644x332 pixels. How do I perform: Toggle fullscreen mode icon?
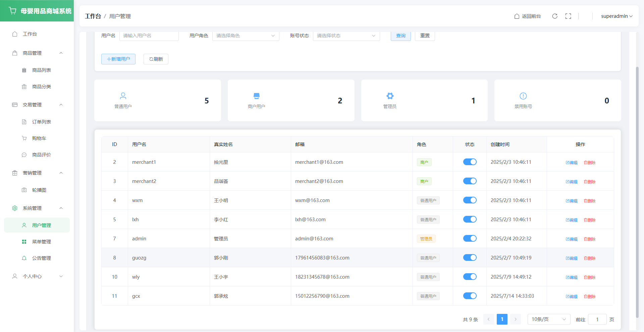point(568,16)
